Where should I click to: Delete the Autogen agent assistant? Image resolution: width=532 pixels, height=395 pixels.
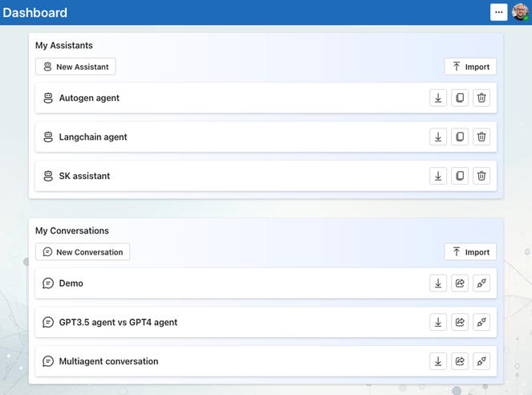(481, 98)
